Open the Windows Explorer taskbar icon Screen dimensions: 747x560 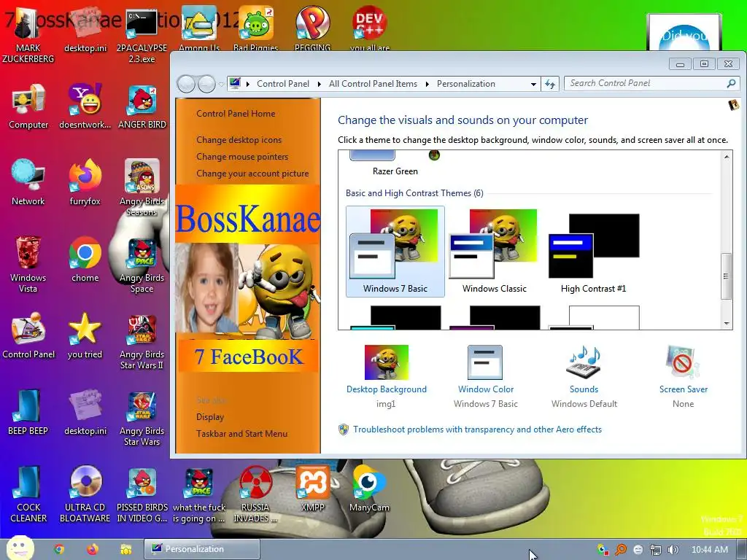(125, 549)
